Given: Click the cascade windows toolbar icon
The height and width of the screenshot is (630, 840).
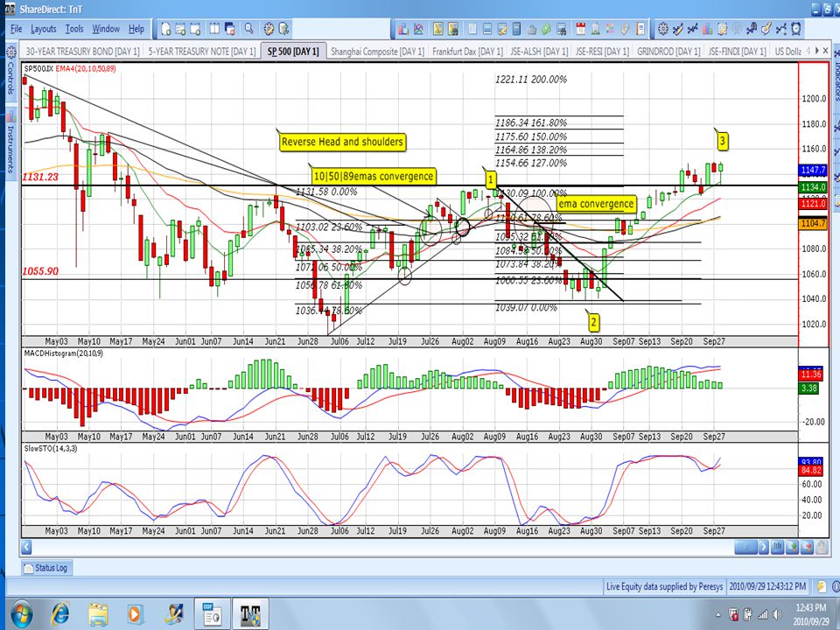Looking at the screenshot, I should (230, 29).
